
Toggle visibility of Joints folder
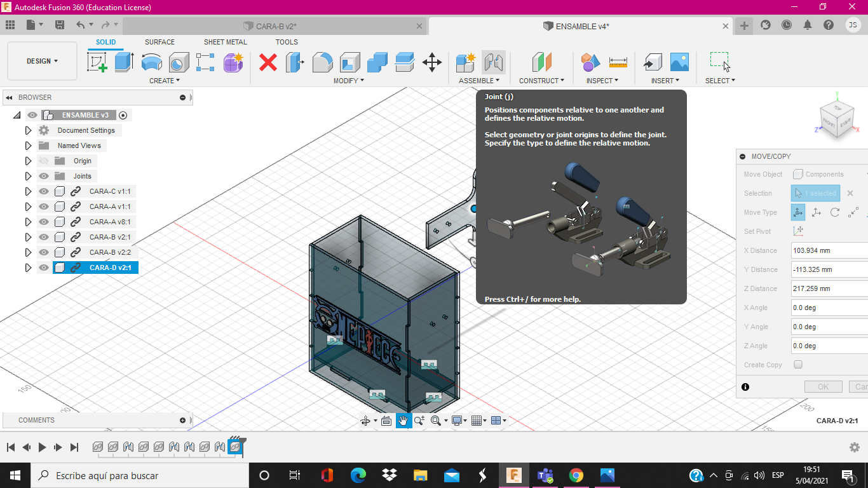(x=43, y=176)
